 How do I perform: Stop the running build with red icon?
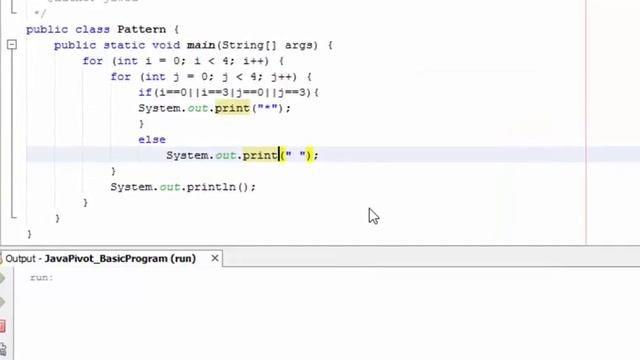click(2, 326)
